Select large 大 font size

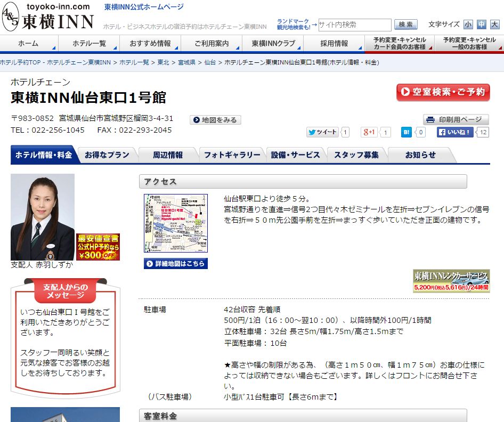pos(495,25)
